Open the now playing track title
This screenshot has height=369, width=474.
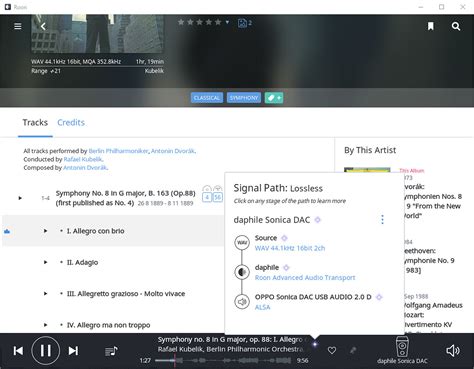pyautogui.click(x=230, y=340)
